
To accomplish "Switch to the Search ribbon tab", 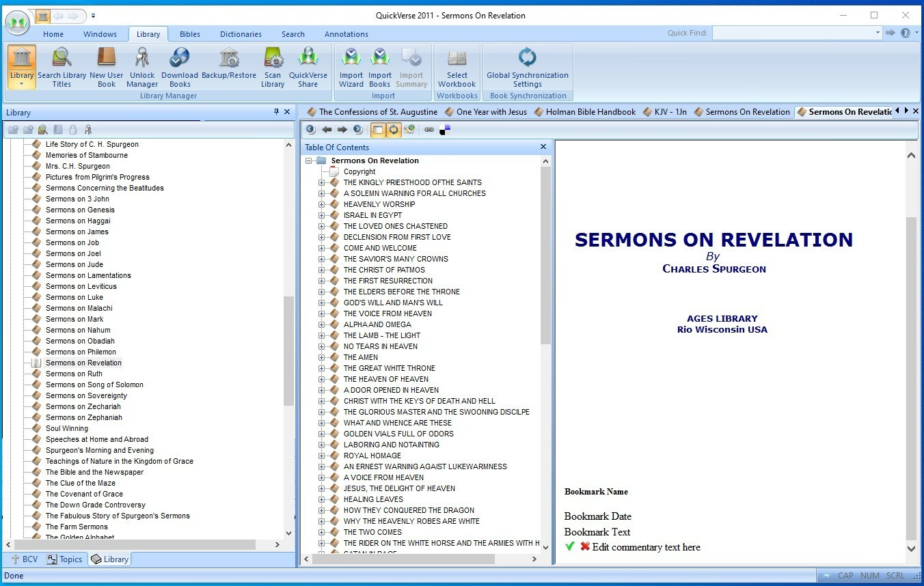I will click(293, 34).
